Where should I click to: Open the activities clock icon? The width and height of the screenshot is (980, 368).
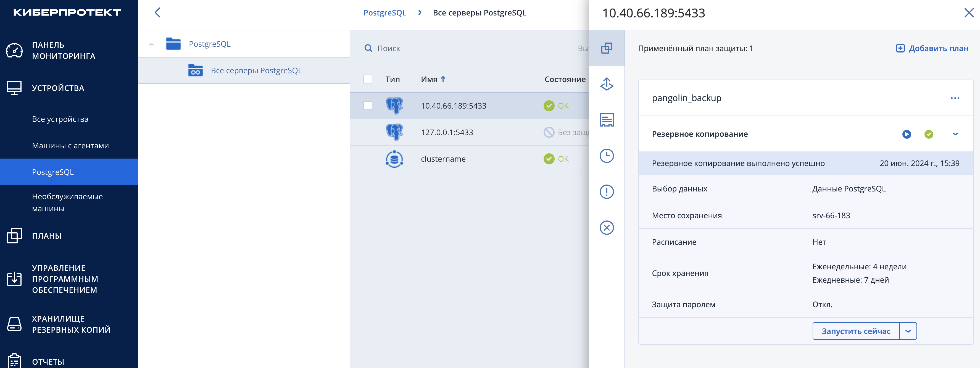pos(607,156)
